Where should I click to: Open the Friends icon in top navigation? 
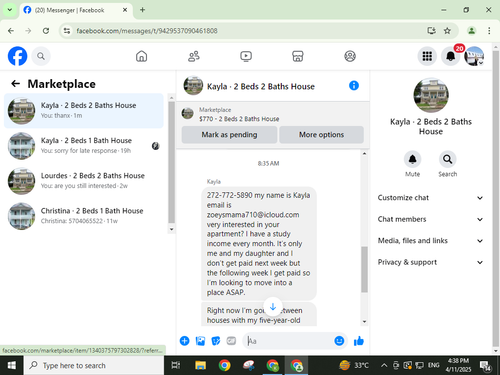tap(194, 56)
